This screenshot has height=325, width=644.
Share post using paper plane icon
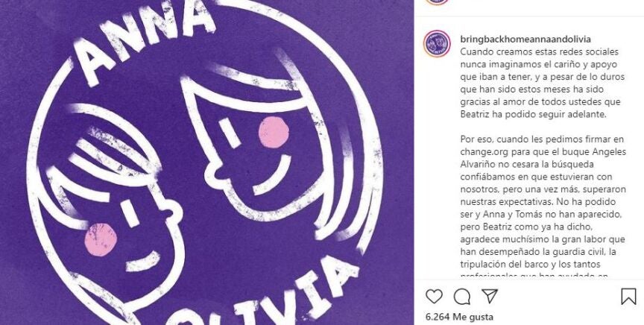(x=490, y=296)
